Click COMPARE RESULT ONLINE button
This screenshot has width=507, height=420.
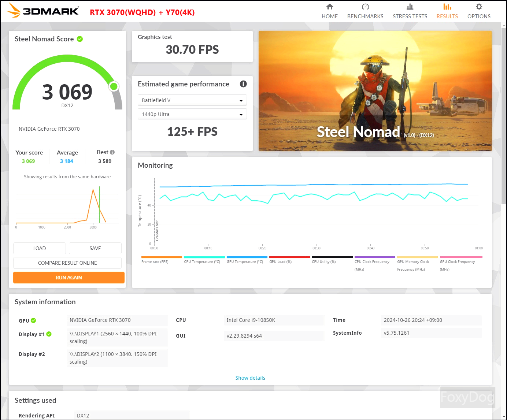(x=67, y=263)
